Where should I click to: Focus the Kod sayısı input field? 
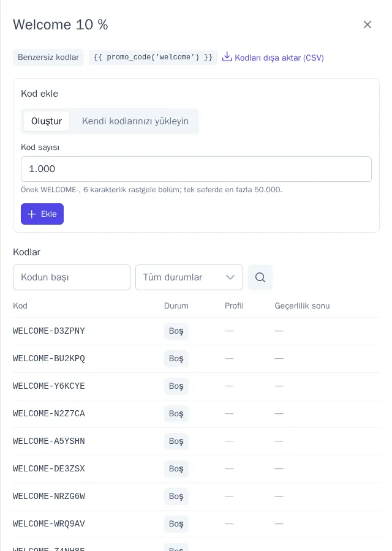[x=196, y=169]
